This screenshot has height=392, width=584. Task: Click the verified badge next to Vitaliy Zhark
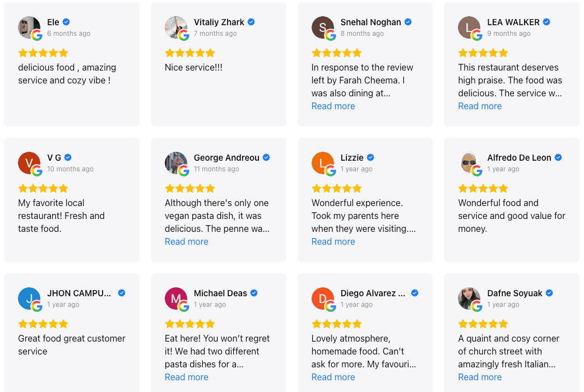coord(251,22)
